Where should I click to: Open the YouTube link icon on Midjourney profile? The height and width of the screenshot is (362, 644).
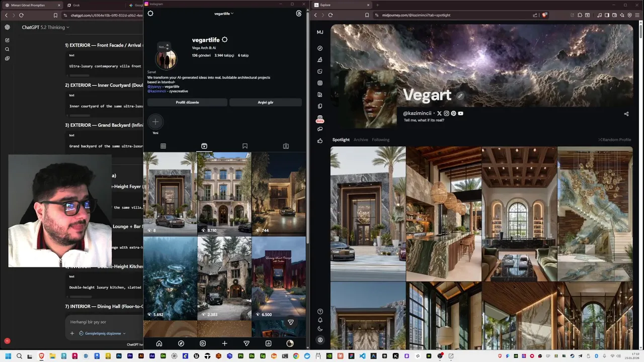[x=460, y=114]
